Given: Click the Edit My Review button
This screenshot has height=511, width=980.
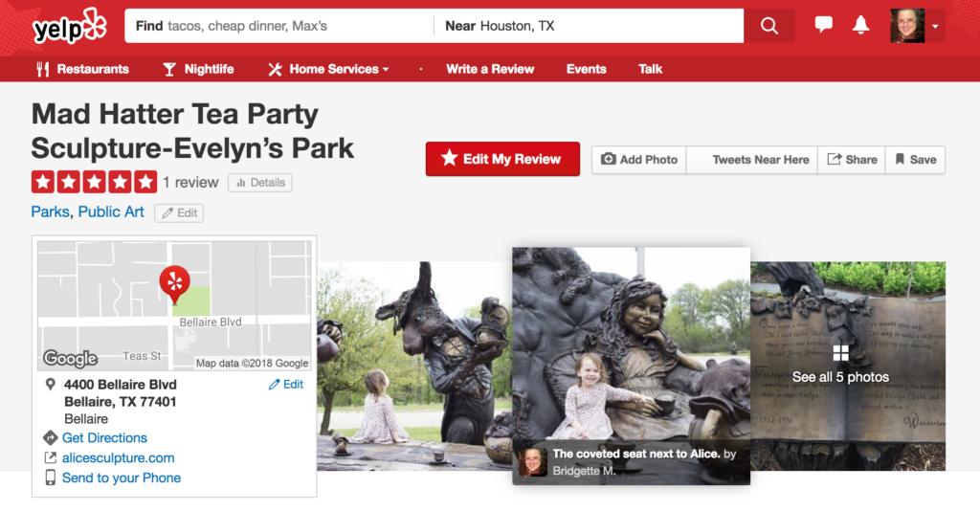Looking at the screenshot, I should pos(502,159).
